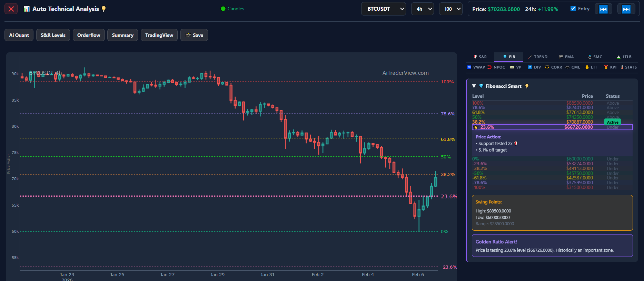Viewport: 644px width, 281px height.
Task: Open the STATS thermometer panel
Action: (628, 67)
